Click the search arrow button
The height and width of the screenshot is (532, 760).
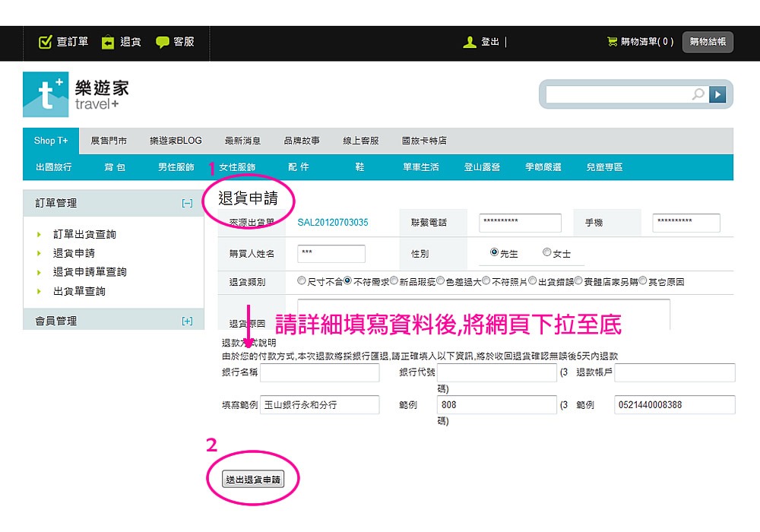tap(717, 94)
